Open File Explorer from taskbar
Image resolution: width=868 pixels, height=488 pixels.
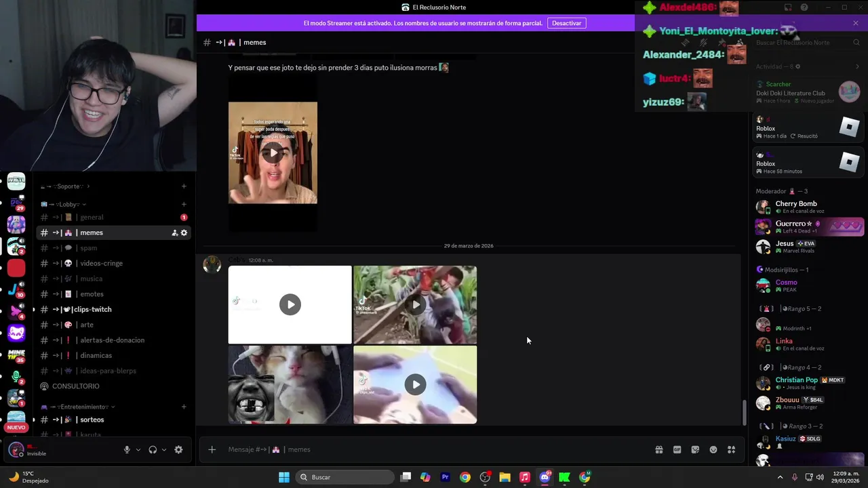coord(505,477)
